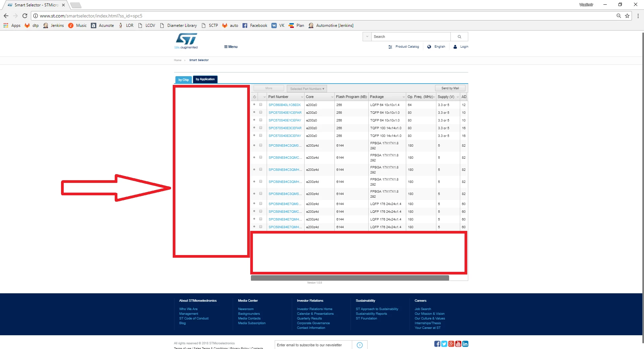Viewport: 644px width, 349px height.
Task: Tick the checkbox for SPC560B40L1C6E0X
Action: pos(261,105)
